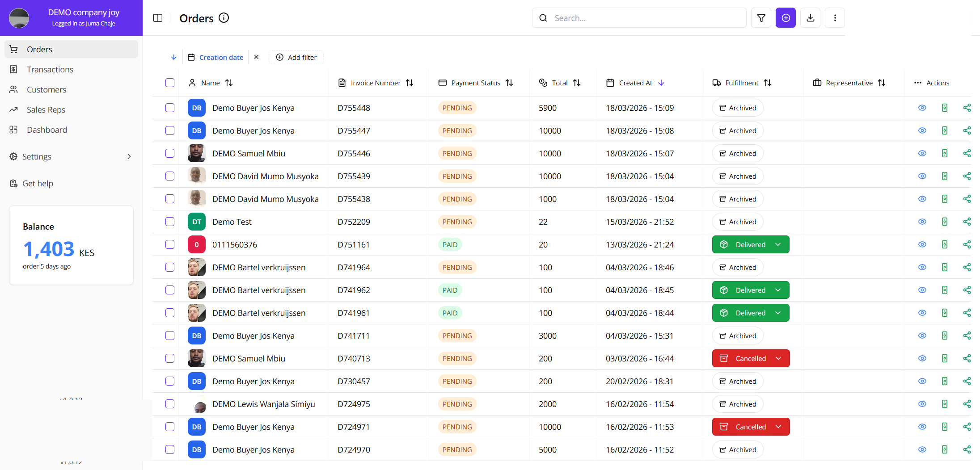Screen dimensions: 980x470
Task: Open the Cancelled dropdown for order D740713
Action: (778, 358)
